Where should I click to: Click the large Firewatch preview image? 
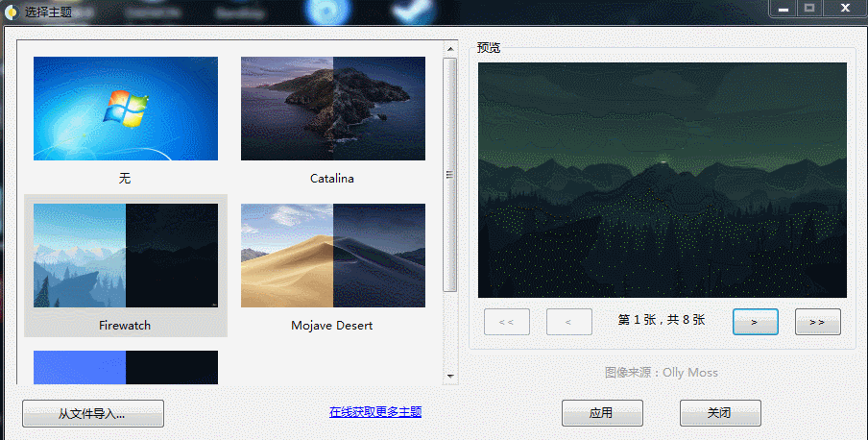pos(663,180)
